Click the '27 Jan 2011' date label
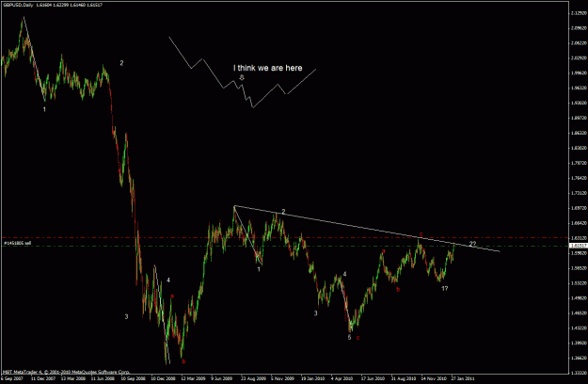The height and width of the screenshot is (384, 588). 463,378
